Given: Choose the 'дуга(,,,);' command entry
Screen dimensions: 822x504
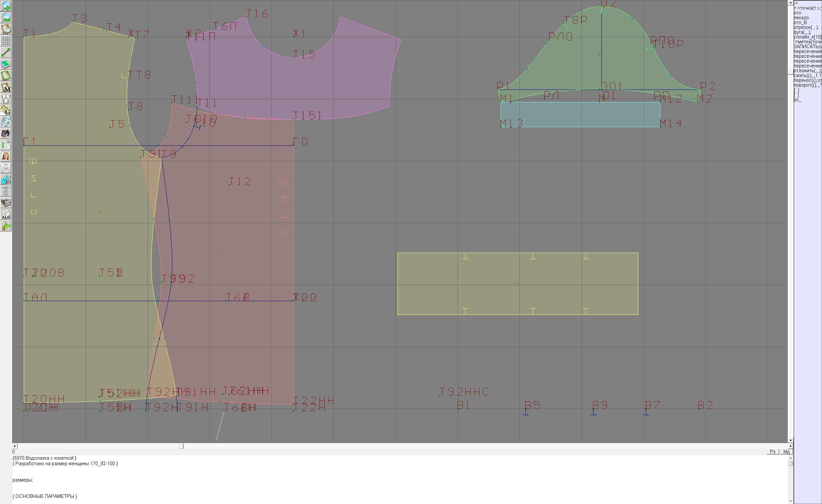Looking at the screenshot, I should tap(802, 32).
